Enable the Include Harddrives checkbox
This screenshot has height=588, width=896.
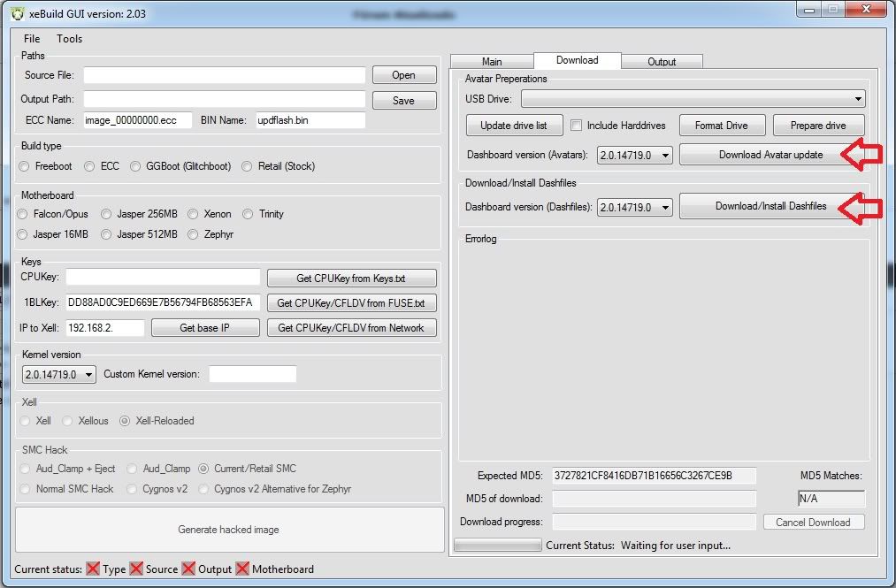(x=577, y=126)
